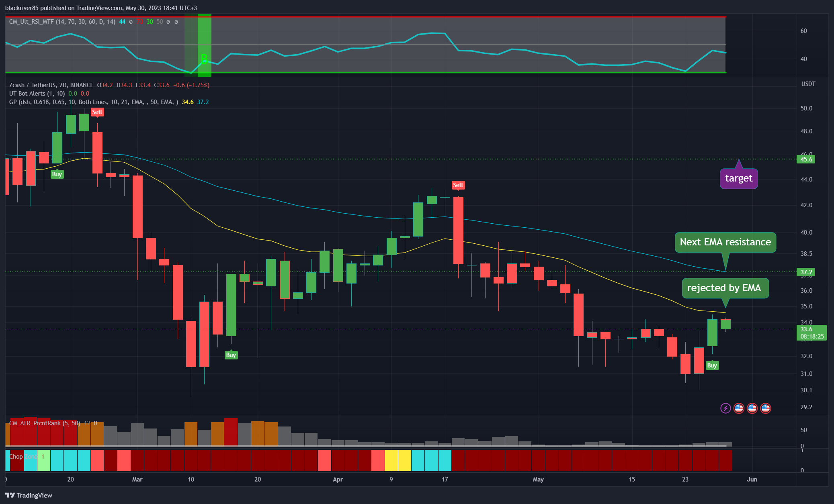The width and height of the screenshot is (834, 504).
Task: Click the Apr label on time axis
Action: (x=338, y=480)
